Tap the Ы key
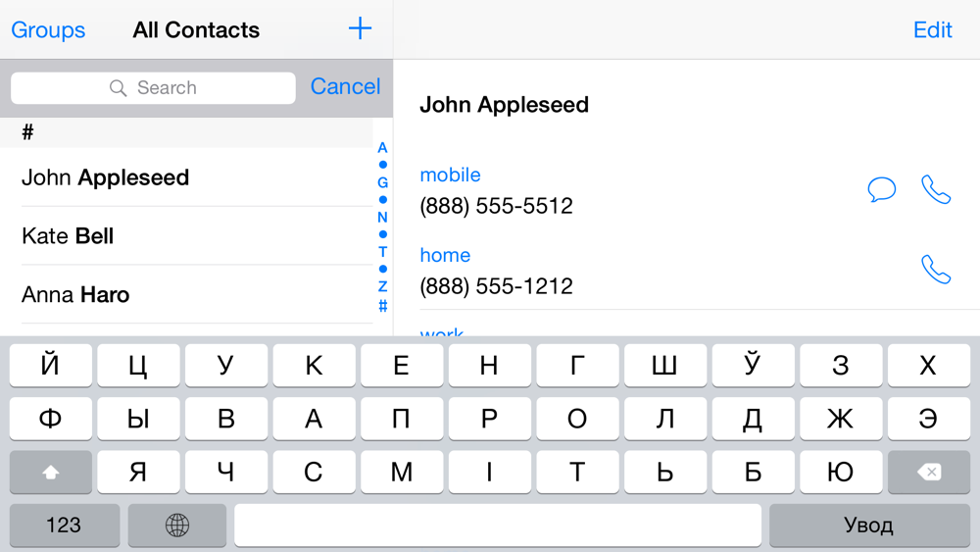Viewport: 980px width, 552px height. [x=138, y=419]
